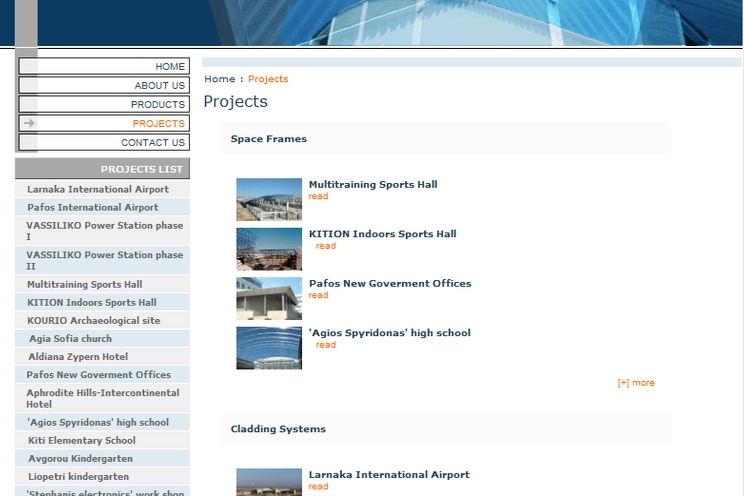This screenshot has width=744, height=496.
Task: Open Kiti Elementary School project
Action: pos(102,440)
